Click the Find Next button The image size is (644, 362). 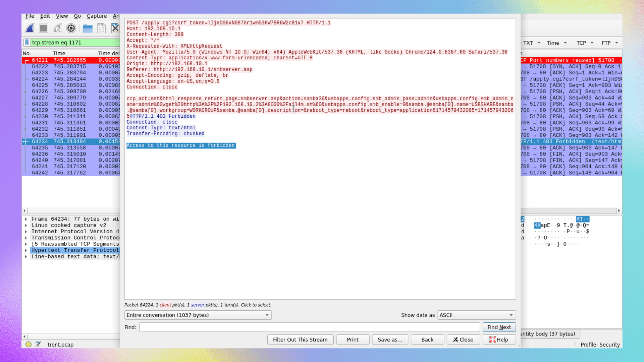[499, 327]
